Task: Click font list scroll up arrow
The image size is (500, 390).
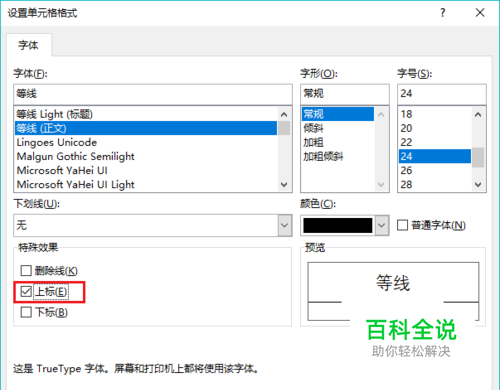Action: (284, 115)
